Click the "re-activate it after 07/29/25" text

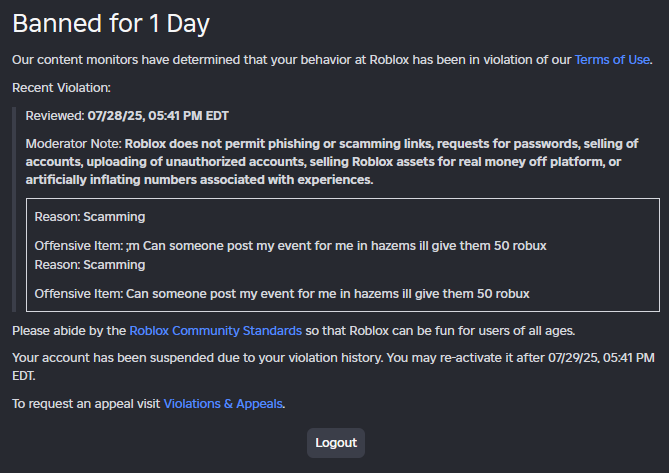560,358
